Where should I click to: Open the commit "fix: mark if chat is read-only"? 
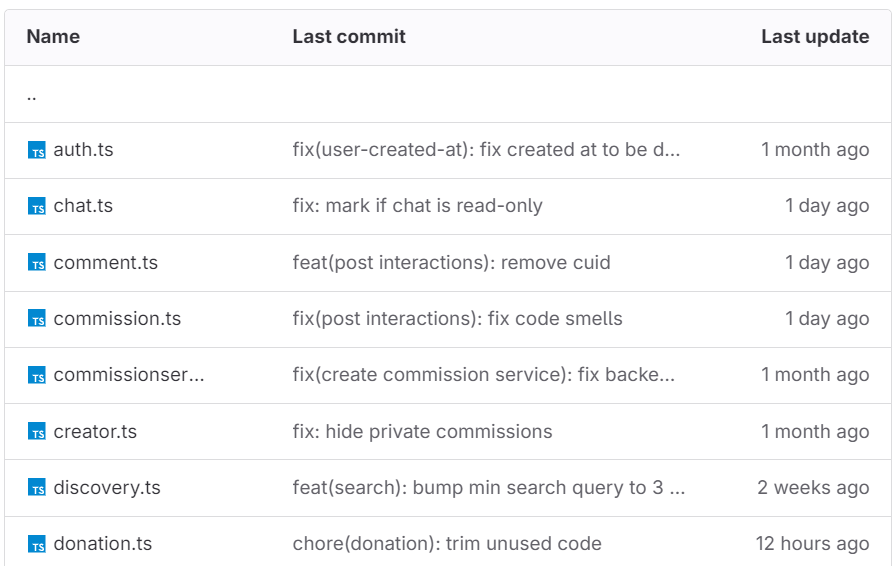tap(417, 206)
